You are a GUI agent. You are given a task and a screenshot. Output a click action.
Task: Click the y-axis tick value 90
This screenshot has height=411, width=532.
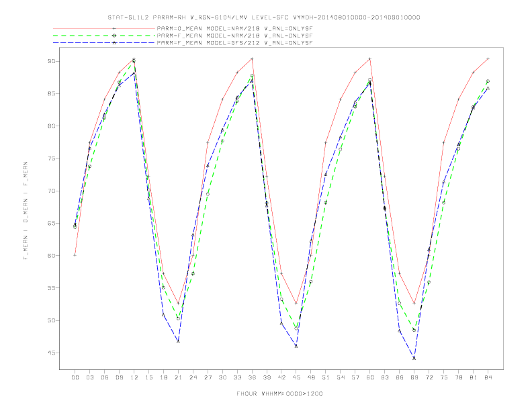52,61
